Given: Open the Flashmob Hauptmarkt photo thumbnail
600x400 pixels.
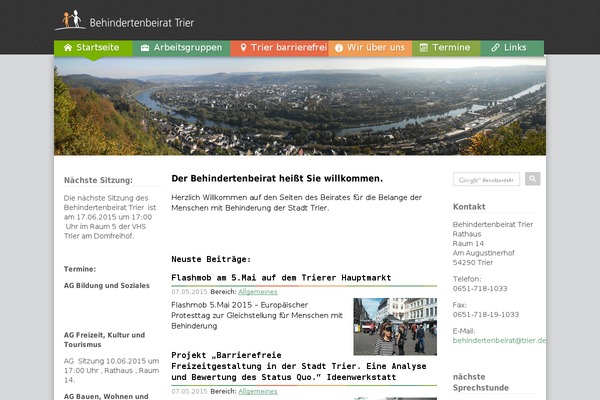Looking at the screenshot, I should (x=395, y=327).
